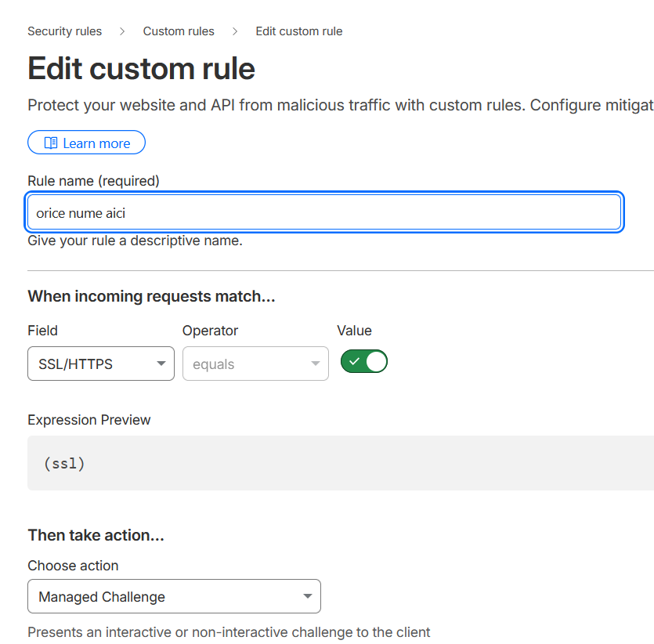This screenshot has width=654, height=644.
Task: Click the 'Presents an interactive or non-interactive challenge' description
Action: [x=229, y=632]
